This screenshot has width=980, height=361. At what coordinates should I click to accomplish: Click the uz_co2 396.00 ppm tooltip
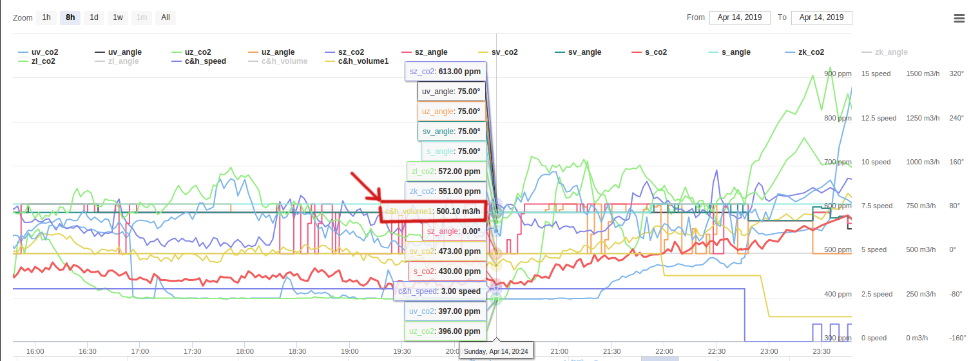point(445,331)
